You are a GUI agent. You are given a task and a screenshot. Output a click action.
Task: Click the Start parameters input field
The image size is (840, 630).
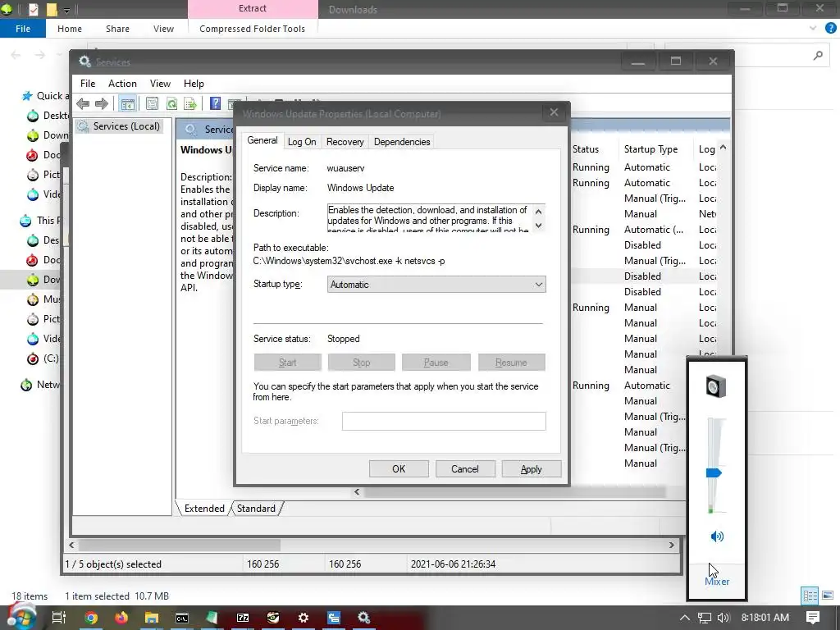coord(444,421)
